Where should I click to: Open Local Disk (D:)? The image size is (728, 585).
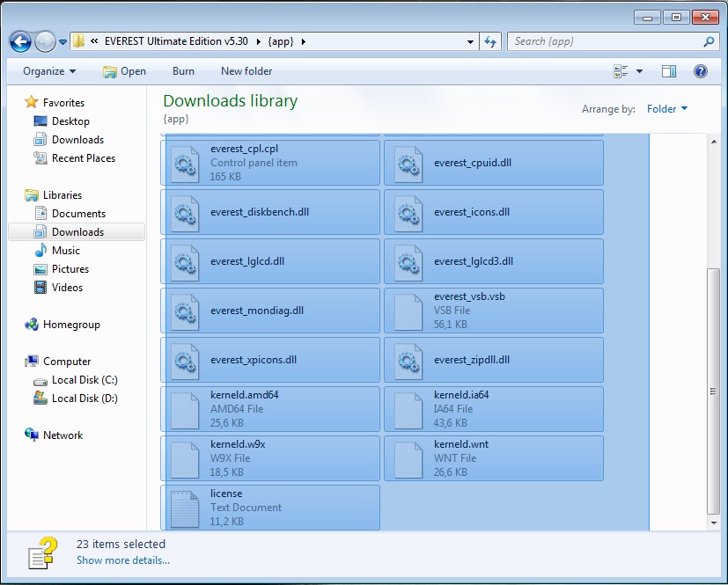click(x=85, y=399)
